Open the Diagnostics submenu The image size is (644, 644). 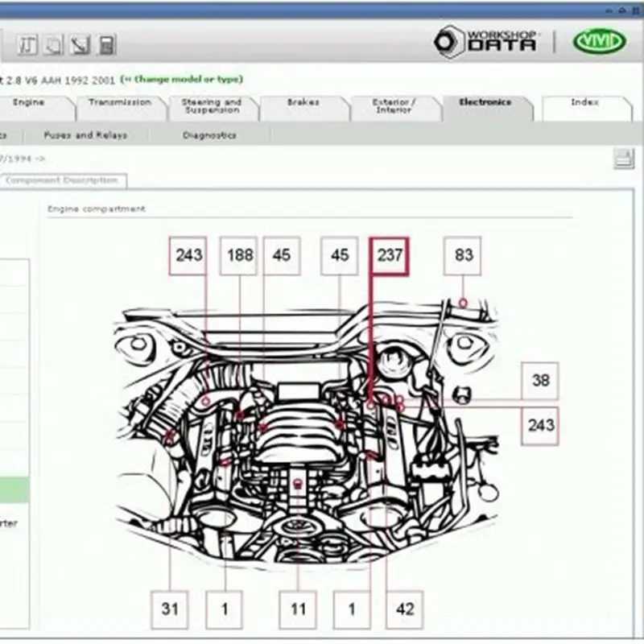(209, 135)
